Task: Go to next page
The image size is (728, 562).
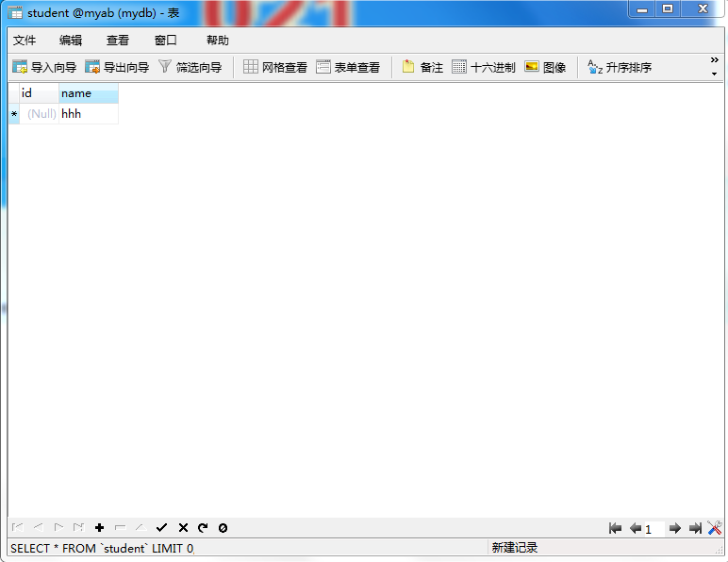Action: [674, 528]
